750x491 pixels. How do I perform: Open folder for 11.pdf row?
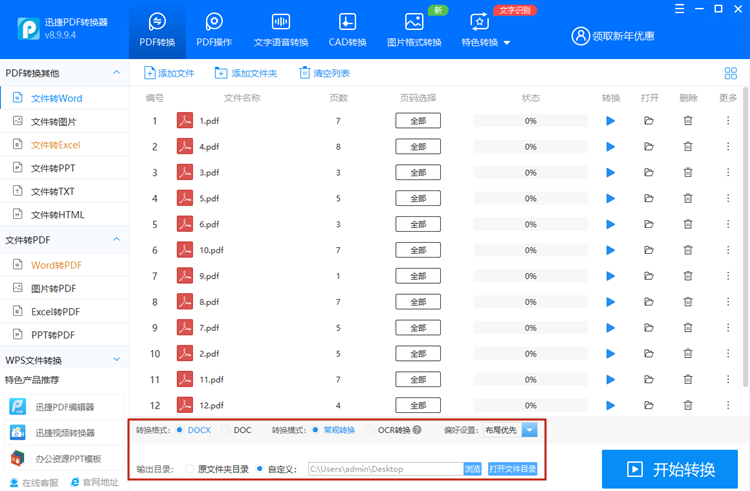649,380
